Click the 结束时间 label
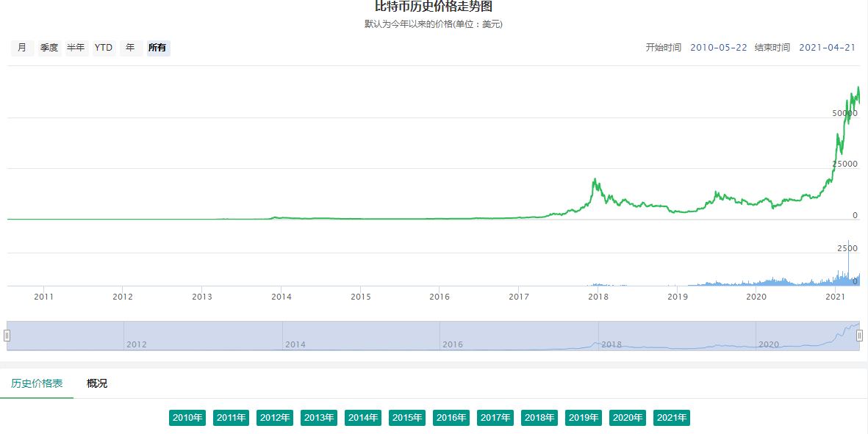This screenshot has width=868, height=434. [772, 48]
